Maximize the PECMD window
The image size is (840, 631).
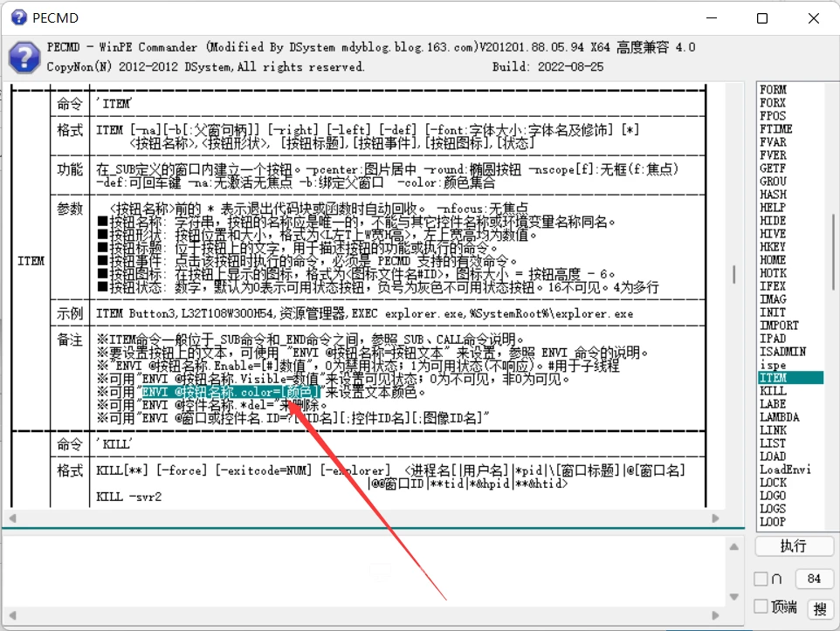click(x=761, y=18)
